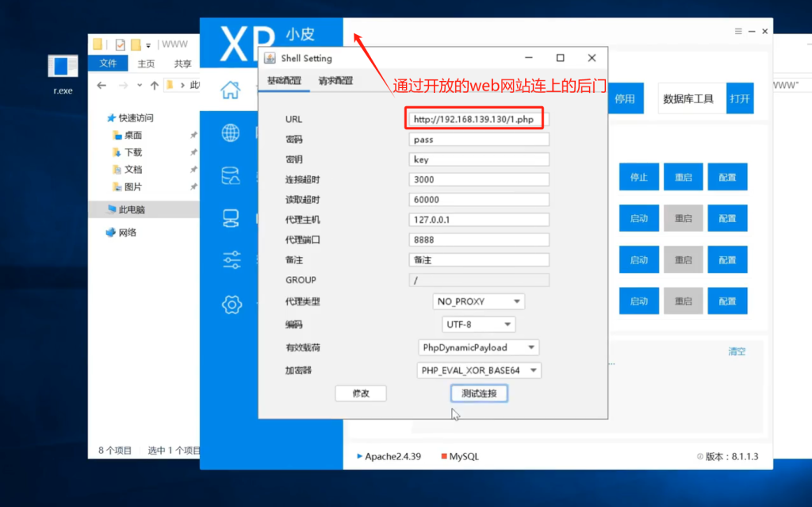Click the Apache2.4.39 status text
Viewport: 812px width, 507px height.
click(393, 456)
